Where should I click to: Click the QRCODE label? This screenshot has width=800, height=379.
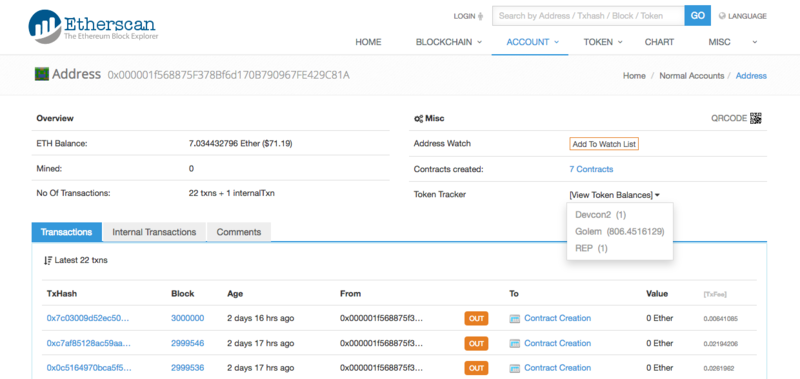coord(729,118)
